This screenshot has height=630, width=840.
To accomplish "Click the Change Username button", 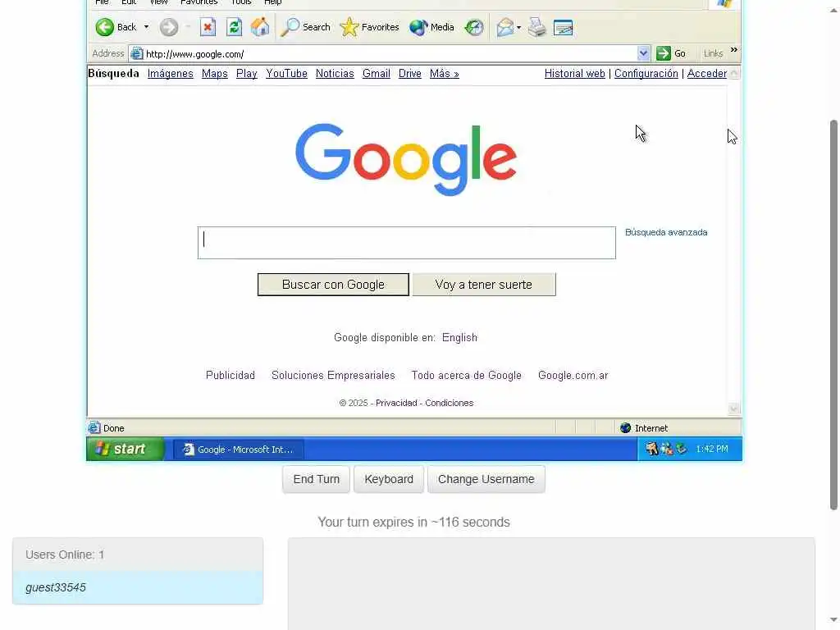I will 486,479.
